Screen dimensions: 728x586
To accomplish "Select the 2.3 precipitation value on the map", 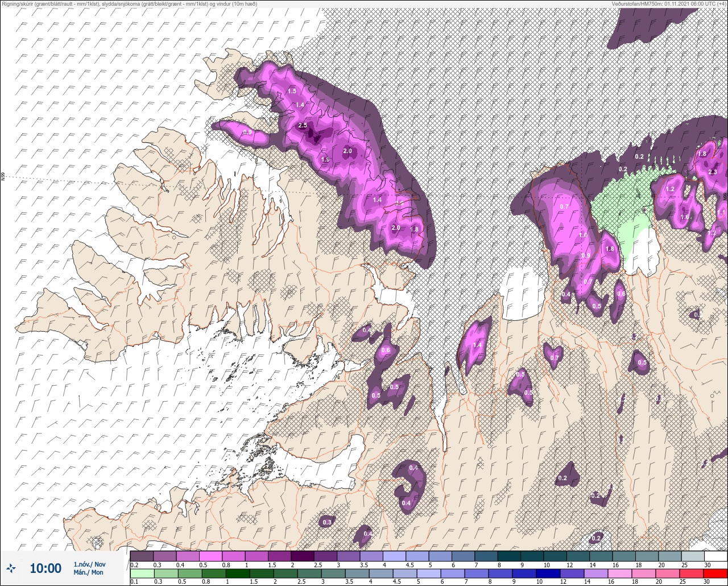I will [713, 172].
